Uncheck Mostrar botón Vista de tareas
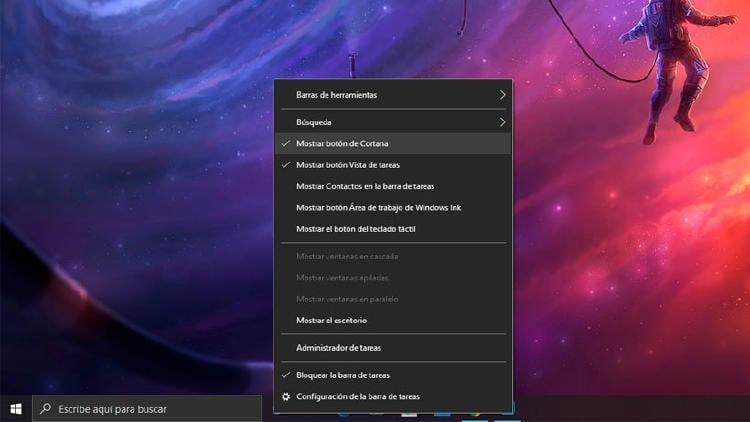This screenshot has height=422, width=750. tap(347, 165)
